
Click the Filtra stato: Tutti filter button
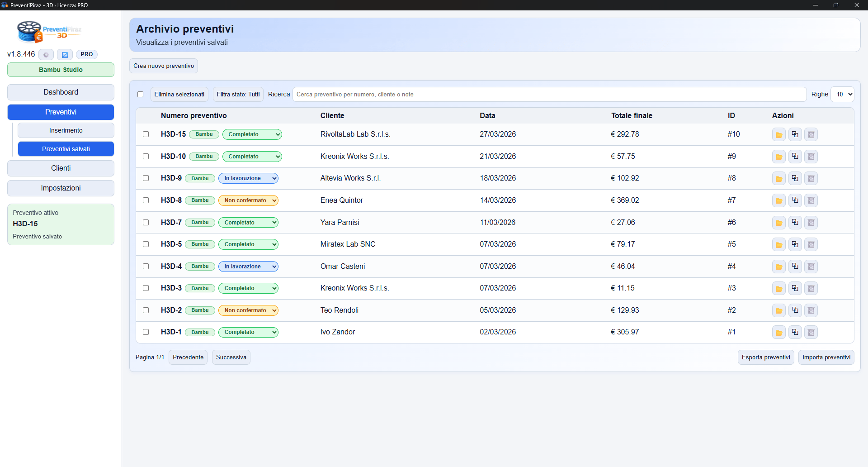click(238, 95)
